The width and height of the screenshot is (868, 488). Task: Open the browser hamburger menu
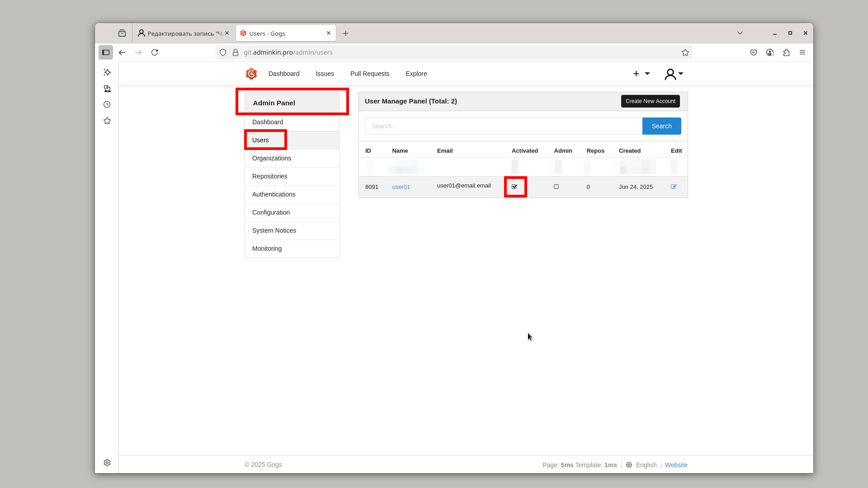[x=802, y=52]
